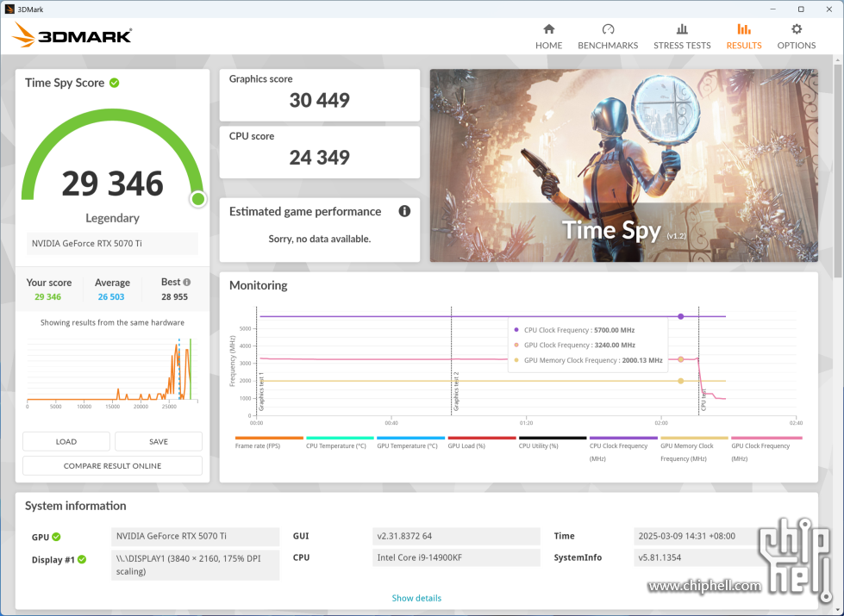
Task: Click the green check next to GPU
Action: 57,537
